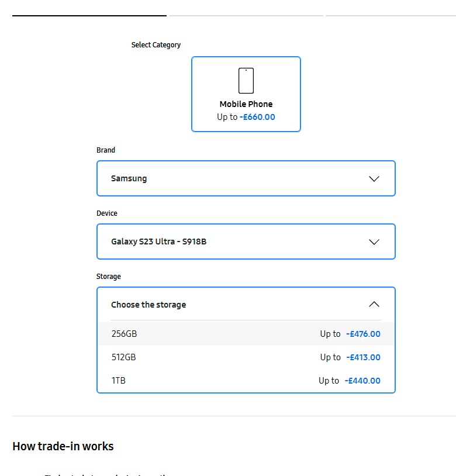The image size is (456, 476).
Task: Click the -£476.00 trade-in value
Action: [x=363, y=334]
